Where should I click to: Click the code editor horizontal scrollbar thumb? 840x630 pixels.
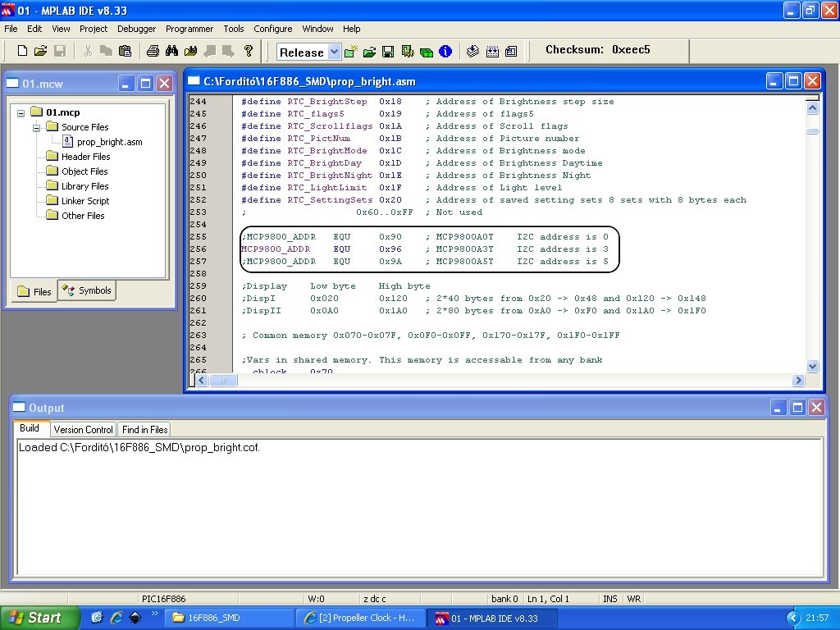point(223,381)
